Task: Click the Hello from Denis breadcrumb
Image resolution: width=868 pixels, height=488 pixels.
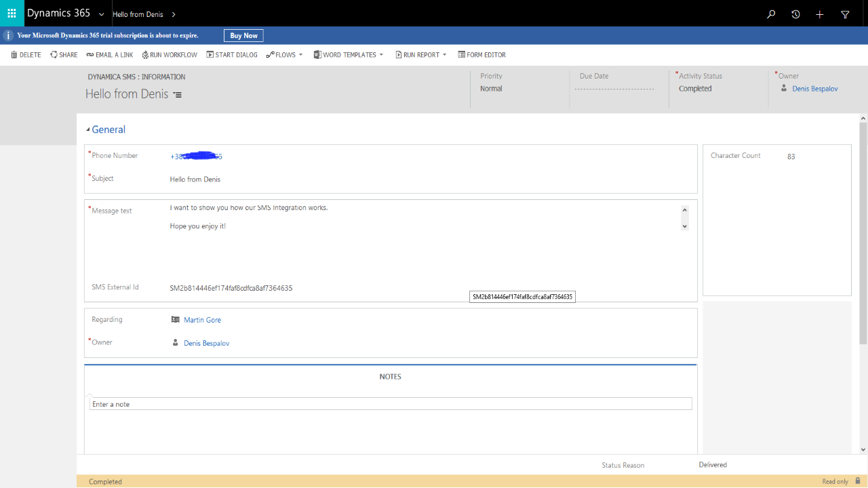Action: 138,14
